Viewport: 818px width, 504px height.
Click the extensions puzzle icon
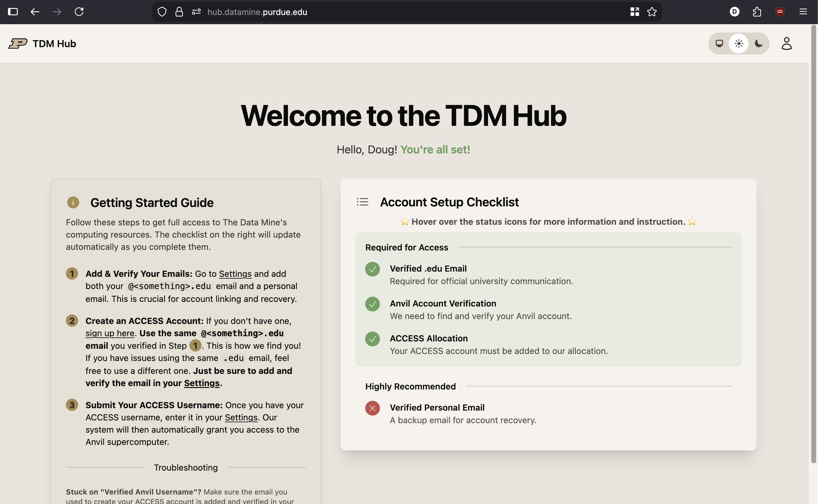pos(757,12)
